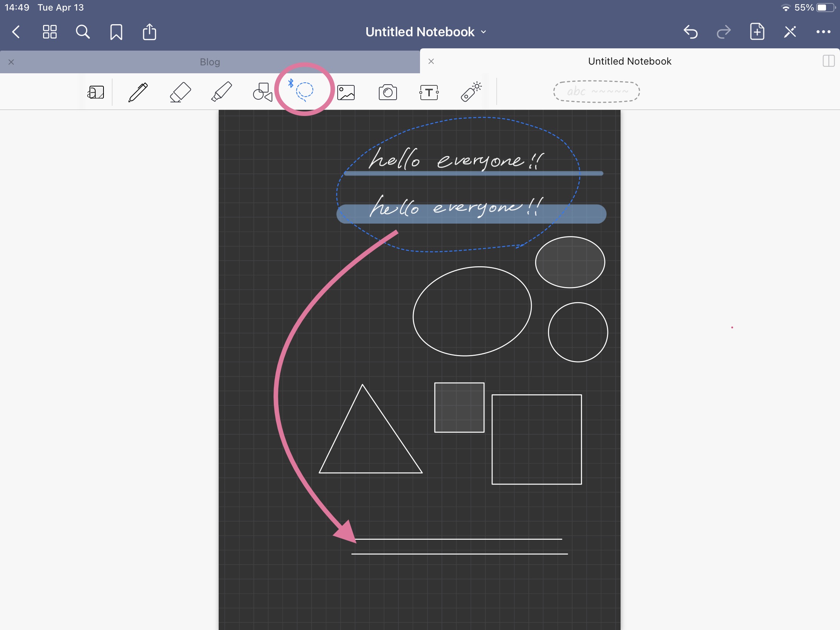Activate the Laser pointer tool
The height and width of the screenshot is (630, 840).
(471, 92)
